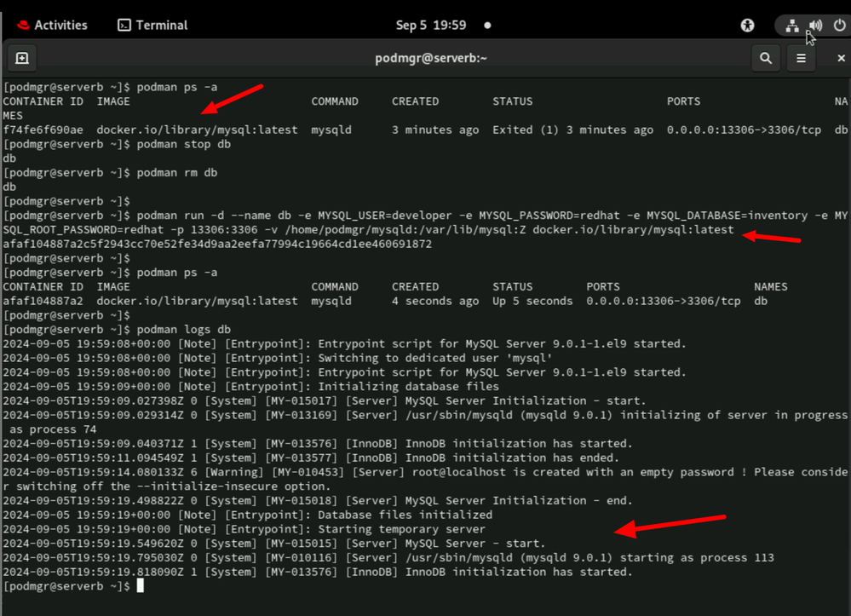Click the Terminal app icon in top bar
The height and width of the screenshot is (616, 851).
[x=124, y=26]
